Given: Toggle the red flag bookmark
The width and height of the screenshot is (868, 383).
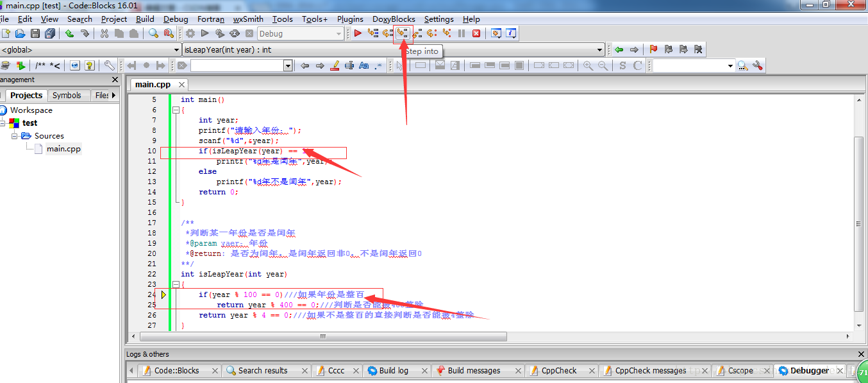Looking at the screenshot, I should click(653, 49).
